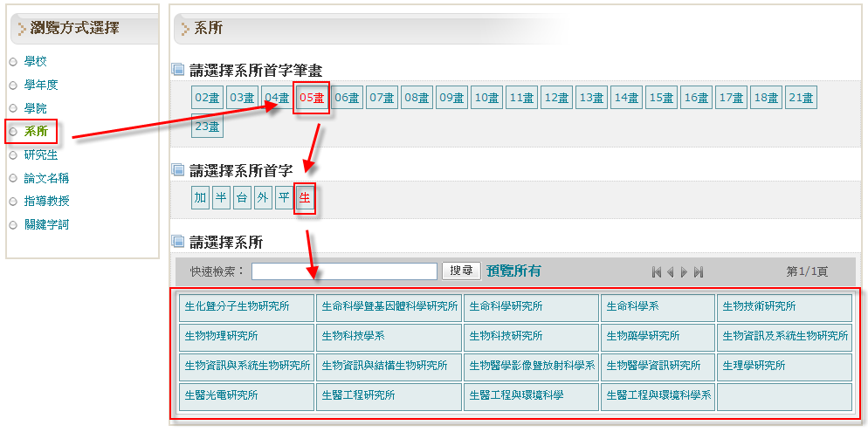
Task: Choose 系所 in the browse method list
Action: [x=36, y=132]
